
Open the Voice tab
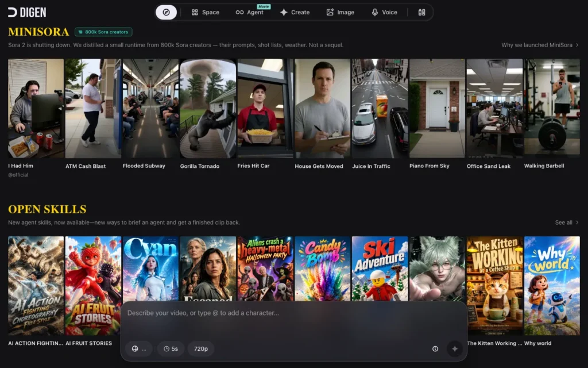tap(384, 13)
